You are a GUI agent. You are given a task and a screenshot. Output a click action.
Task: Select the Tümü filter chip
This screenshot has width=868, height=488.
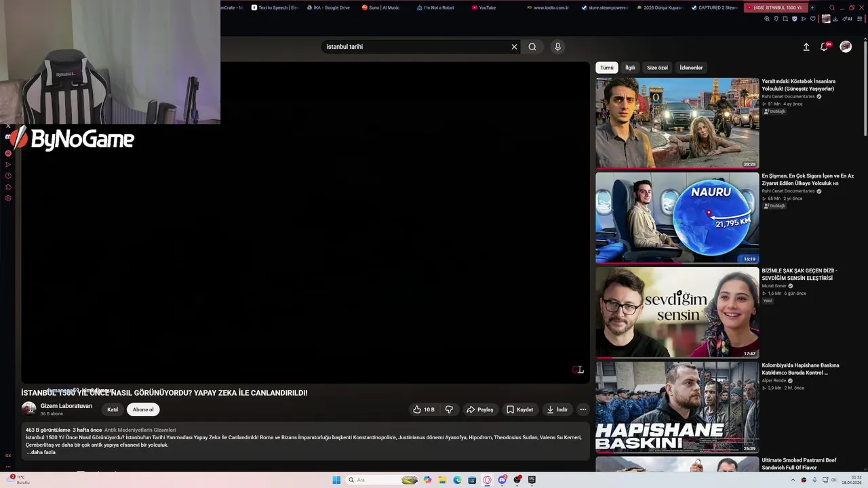pos(607,68)
